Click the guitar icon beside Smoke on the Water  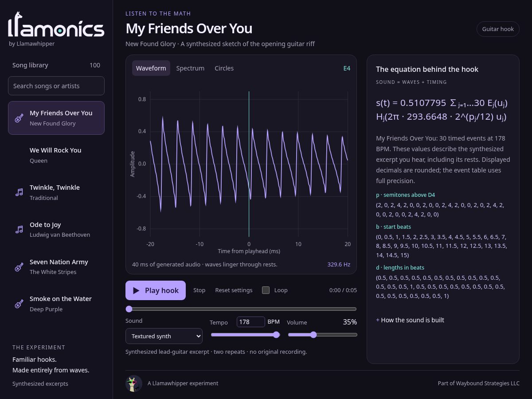pyautogui.click(x=19, y=304)
